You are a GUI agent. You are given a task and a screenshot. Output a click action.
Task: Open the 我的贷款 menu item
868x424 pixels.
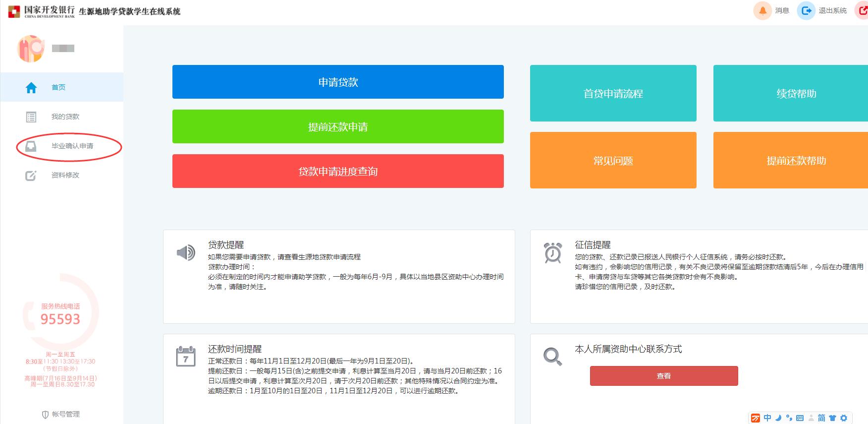pos(65,117)
